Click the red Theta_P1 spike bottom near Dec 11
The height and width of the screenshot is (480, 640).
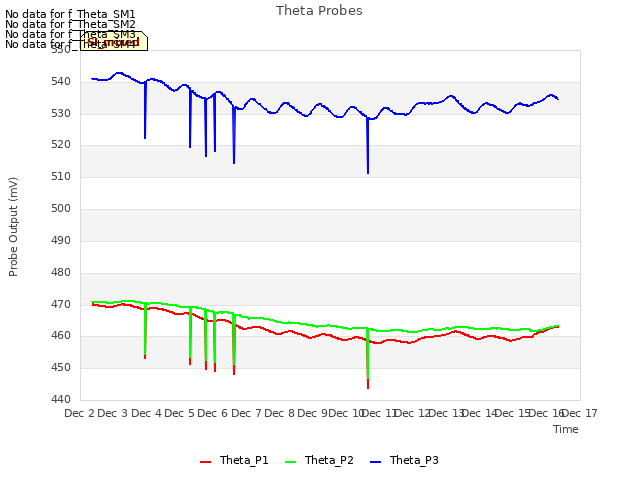click(x=368, y=384)
